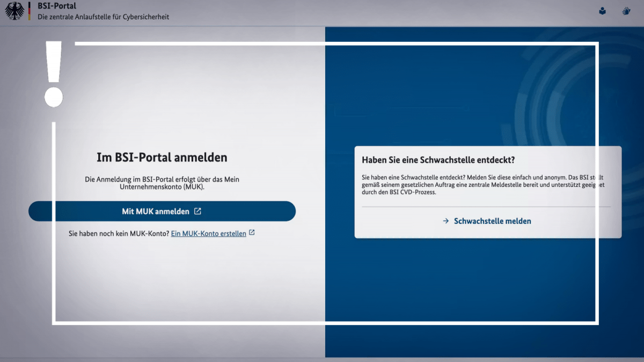The width and height of the screenshot is (644, 362).
Task: Click the heading Im BSI-Portal anmelden
Action: [162, 157]
